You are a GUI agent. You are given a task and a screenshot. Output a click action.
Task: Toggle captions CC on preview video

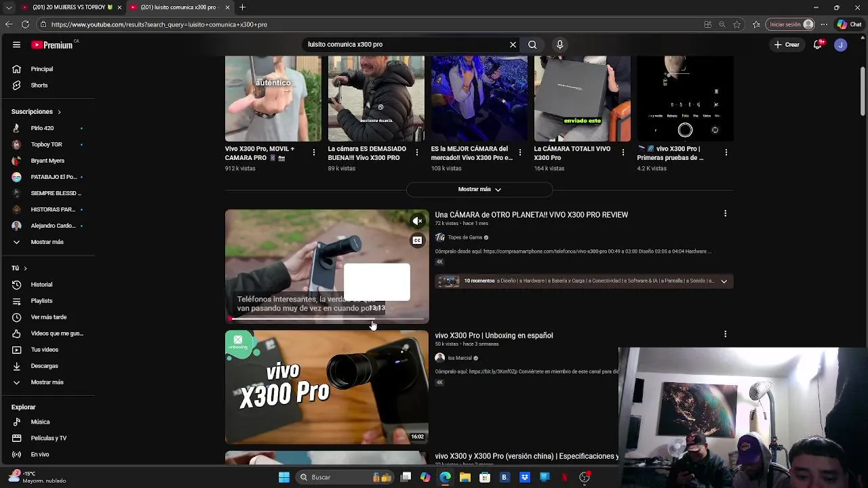(417, 240)
